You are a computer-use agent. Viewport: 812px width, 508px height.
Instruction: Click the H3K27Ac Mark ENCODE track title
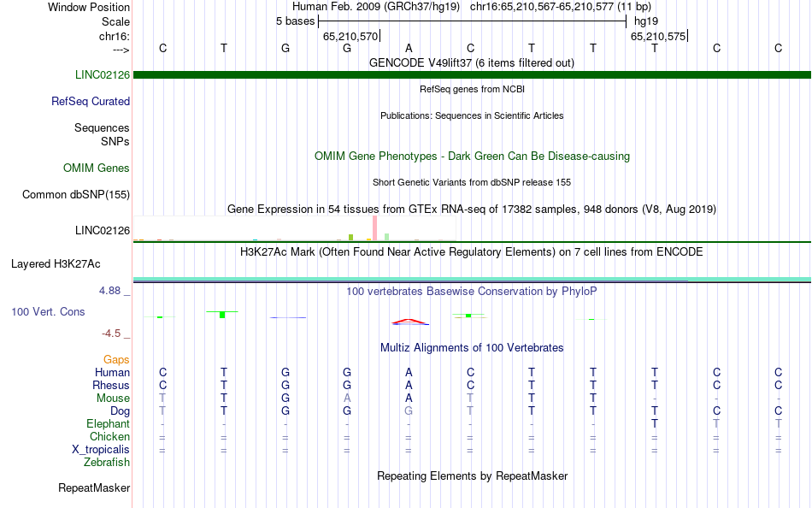coord(472,252)
